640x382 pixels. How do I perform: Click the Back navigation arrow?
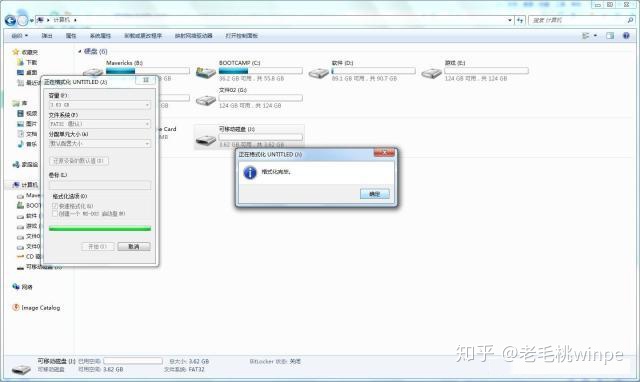(x=11, y=20)
